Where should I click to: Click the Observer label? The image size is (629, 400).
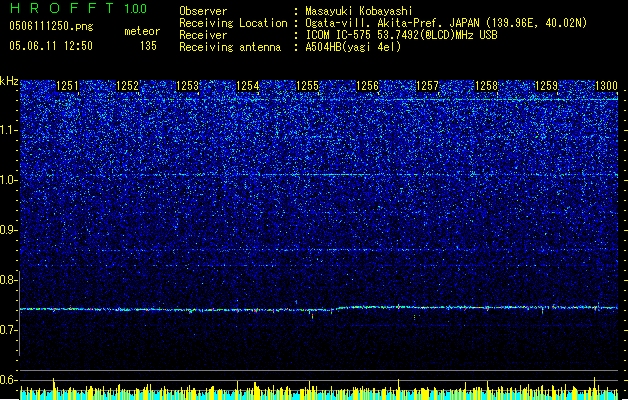coord(203,11)
